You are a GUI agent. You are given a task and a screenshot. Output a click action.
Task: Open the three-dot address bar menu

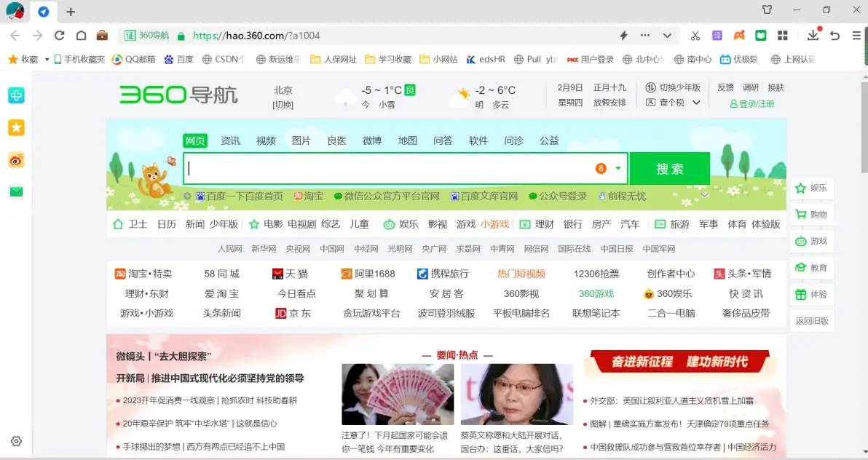(645, 35)
